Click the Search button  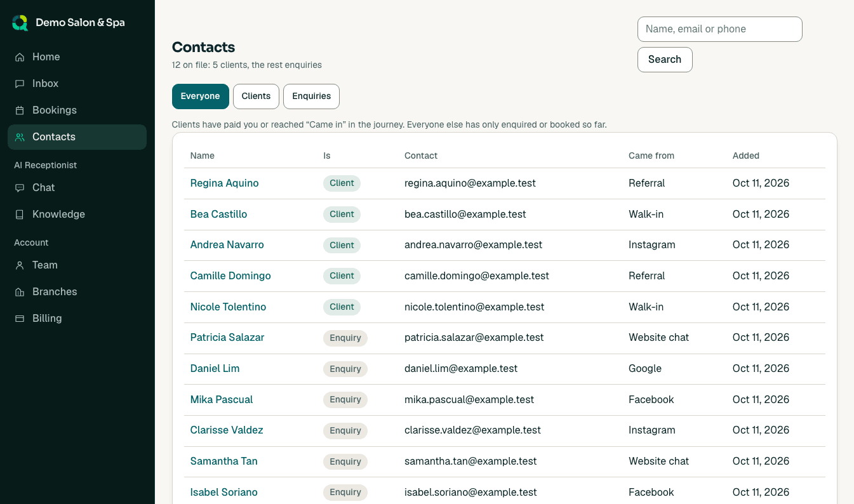(x=665, y=60)
